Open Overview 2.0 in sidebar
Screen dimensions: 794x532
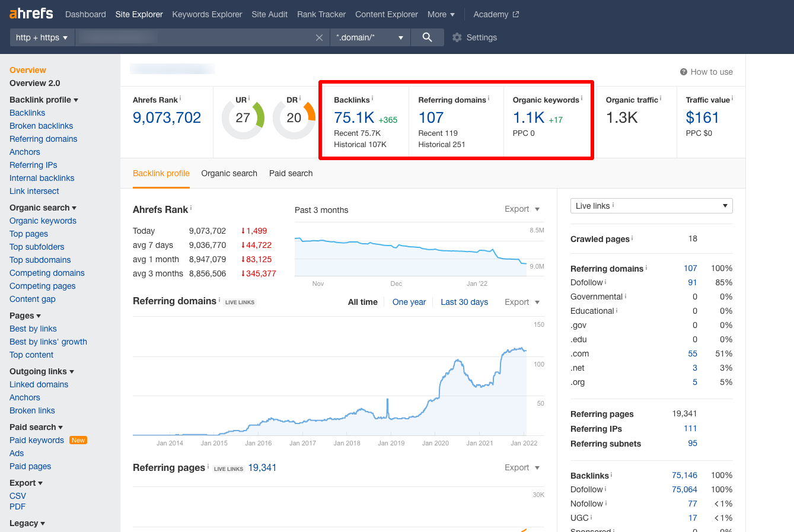click(35, 83)
